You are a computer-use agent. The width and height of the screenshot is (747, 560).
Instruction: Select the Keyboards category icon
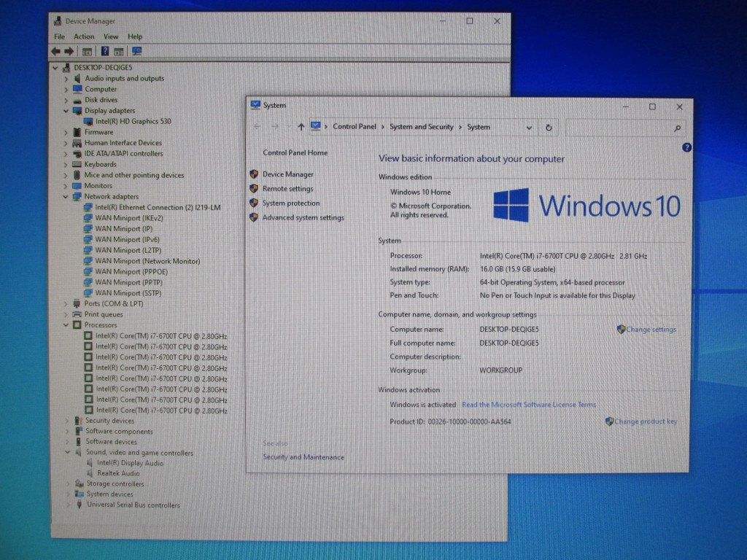point(77,164)
